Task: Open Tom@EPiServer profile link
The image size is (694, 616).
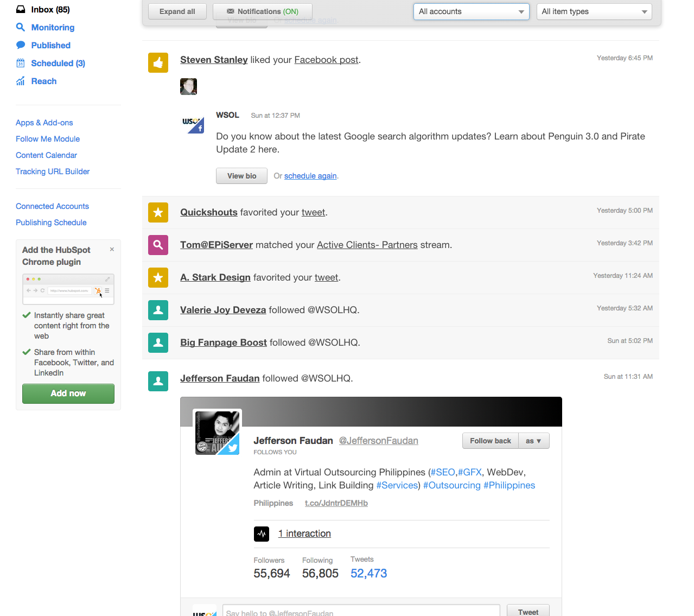Action: [217, 245]
